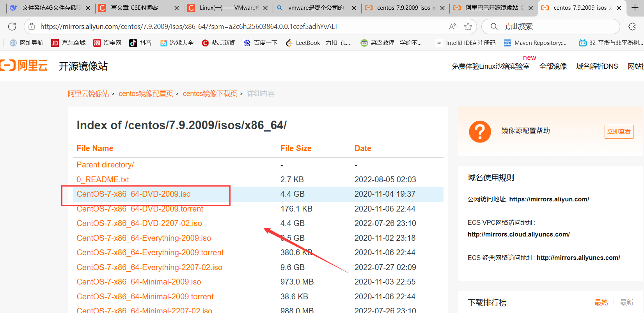644x313 pixels.
Task: Download CentOS-7-x86_64-Minimal-2009.torrent
Action: (145, 297)
